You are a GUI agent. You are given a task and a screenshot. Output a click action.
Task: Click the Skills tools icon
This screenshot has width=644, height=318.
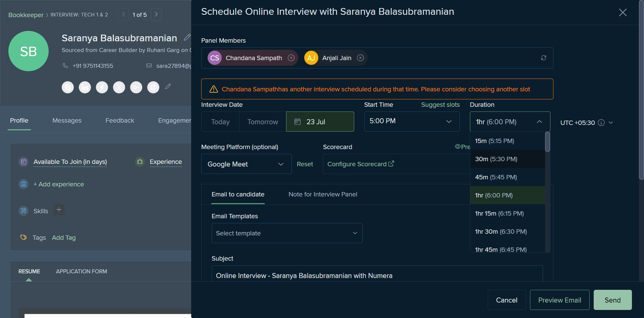[23, 211]
